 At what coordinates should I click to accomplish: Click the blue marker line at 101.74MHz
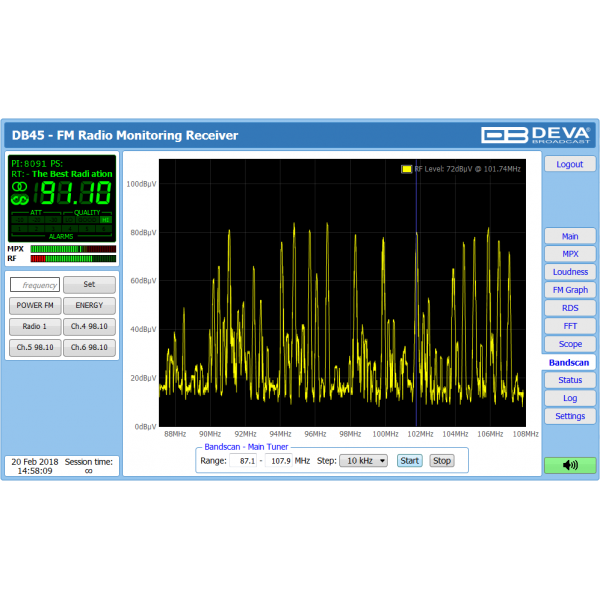[416, 293]
